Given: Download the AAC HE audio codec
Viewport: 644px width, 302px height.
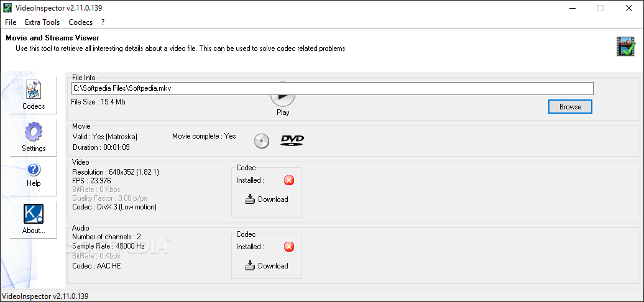Looking at the screenshot, I should [x=267, y=266].
